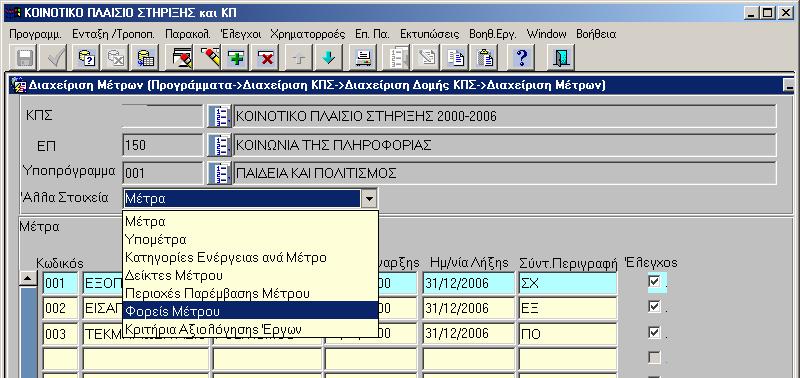Toggle the Έλεγχος checkbox for row 001
Image resolution: width=800 pixels, height=378 pixels.
click(654, 281)
